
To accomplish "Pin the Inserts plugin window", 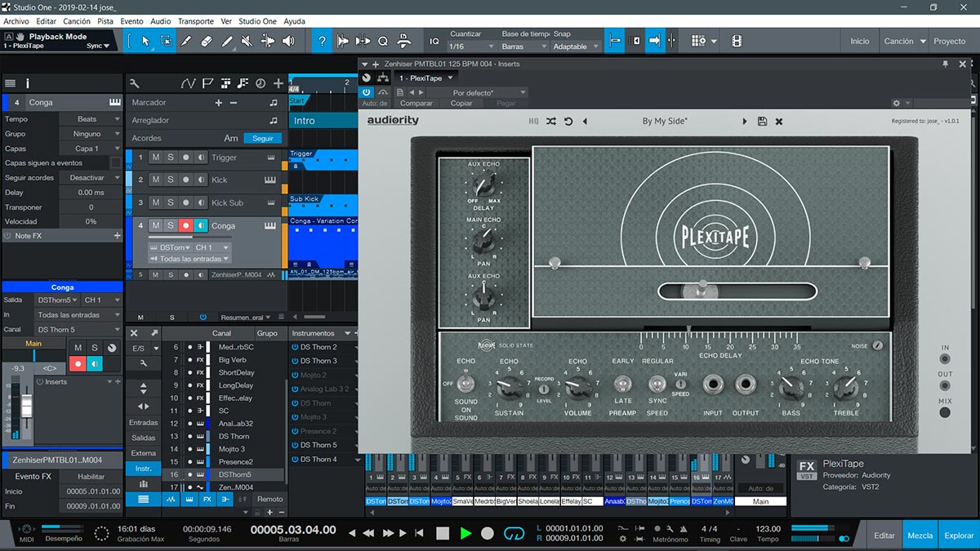I will [x=945, y=64].
